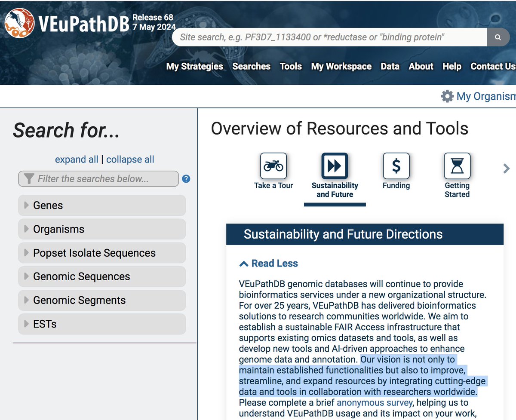Screen dimensions: 516x420
Task: Focus the Filter the searches below field
Action: click(x=98, y=179)
